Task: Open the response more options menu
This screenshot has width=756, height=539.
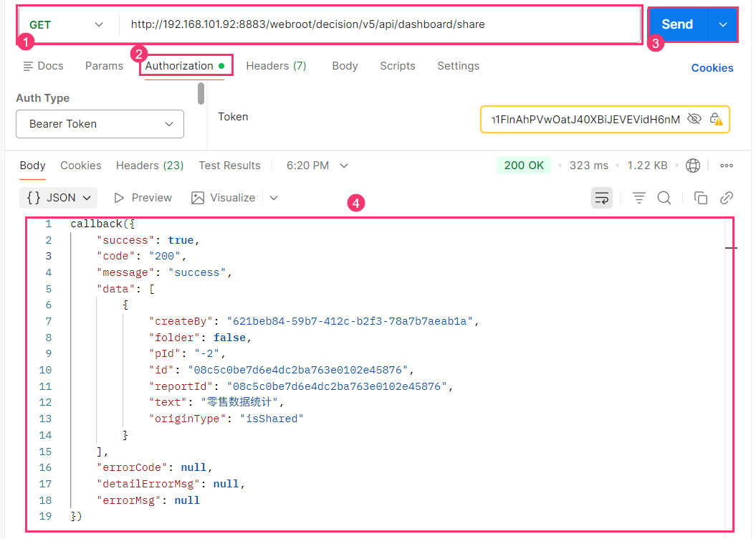Action: [727, 166]
